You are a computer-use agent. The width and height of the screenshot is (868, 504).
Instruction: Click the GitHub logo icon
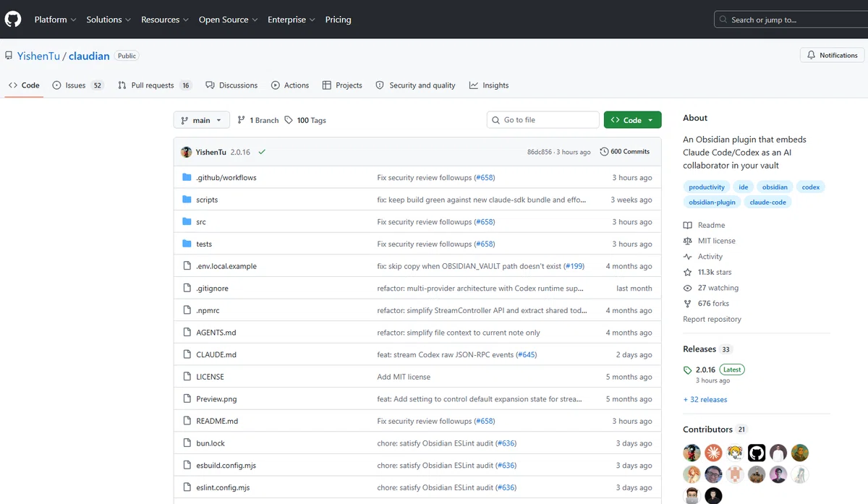13,20
